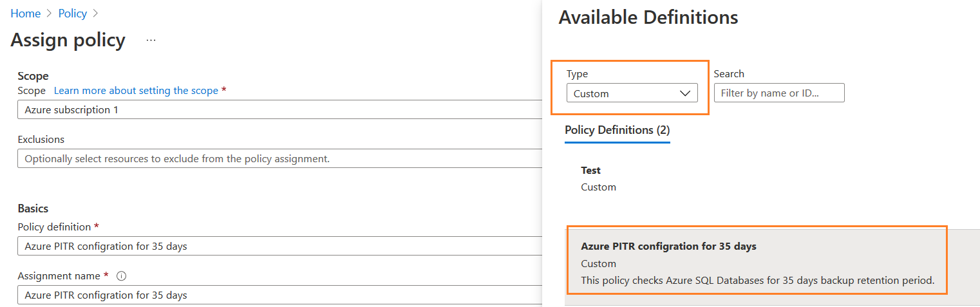Click the Assign policy page title
Image resolution: width=980 pixels, height=307 pixels.
pos(68,40)
